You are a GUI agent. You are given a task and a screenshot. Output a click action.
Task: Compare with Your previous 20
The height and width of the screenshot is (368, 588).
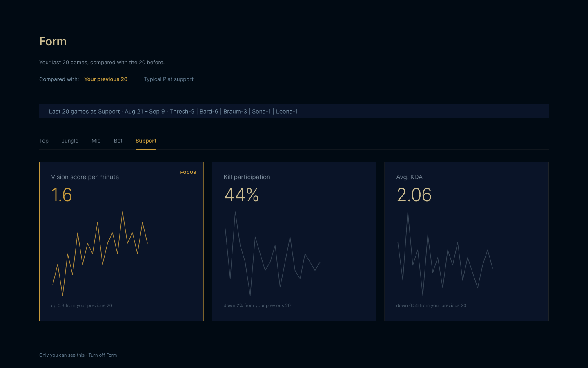click(106, 79)
